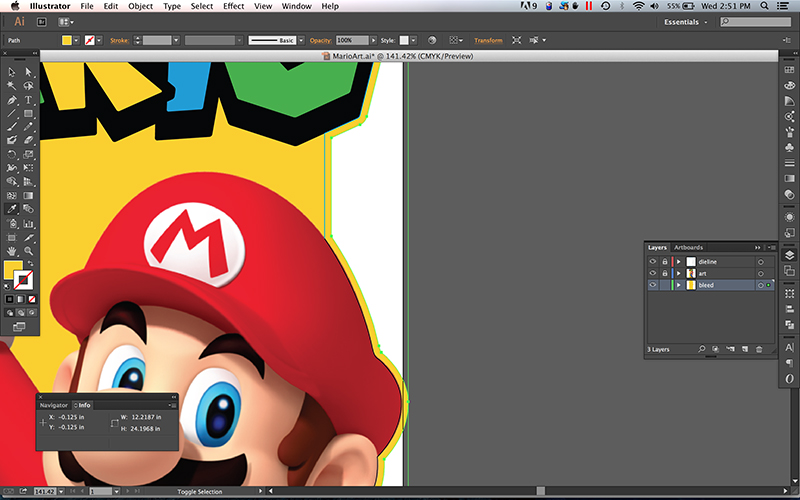This screenshot has height=500, width=800.
Task: Open the zoom level dropdown in status bar
Action: pyautogui.click(x=61, y=491)
